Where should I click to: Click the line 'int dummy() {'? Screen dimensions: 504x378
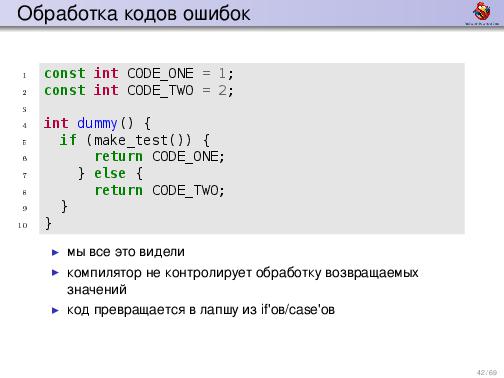tap(97, 124)
